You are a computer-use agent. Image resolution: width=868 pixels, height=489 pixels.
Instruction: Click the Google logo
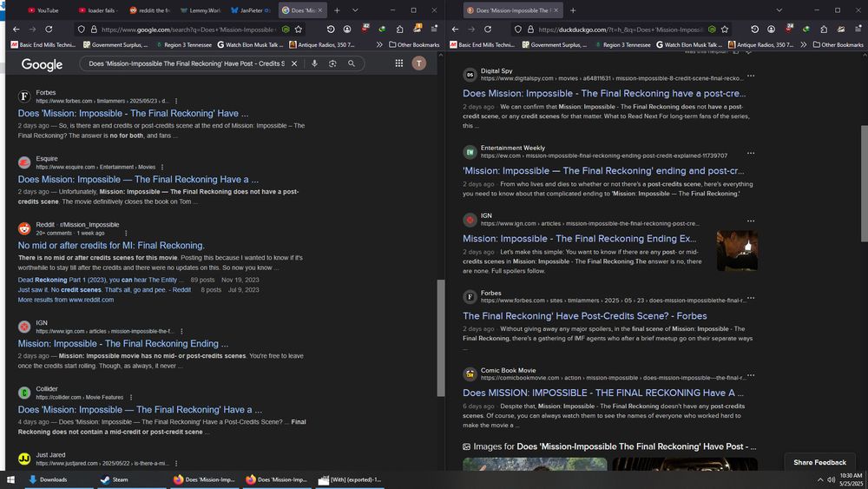tap(42, 64)
